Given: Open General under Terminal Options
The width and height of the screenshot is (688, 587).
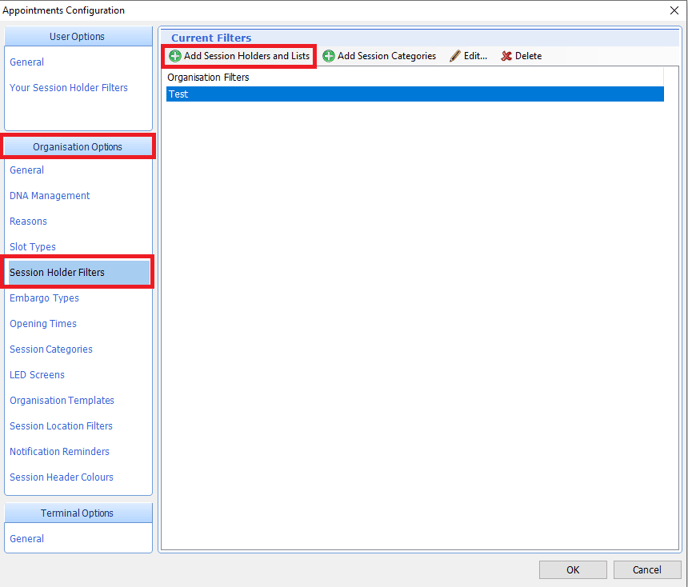Looking at the screenshot, I should point(27,539).
